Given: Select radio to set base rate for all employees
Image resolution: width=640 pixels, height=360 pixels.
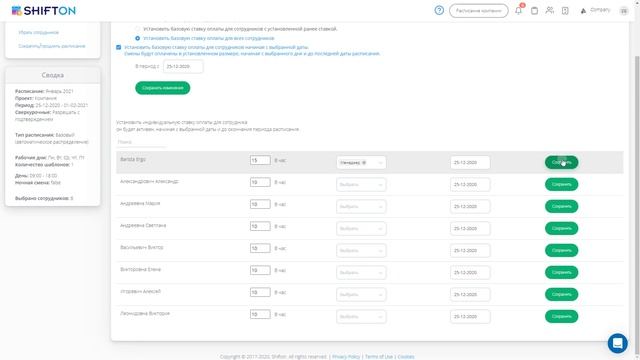Looking at the screenshot, I should point(138,38).
